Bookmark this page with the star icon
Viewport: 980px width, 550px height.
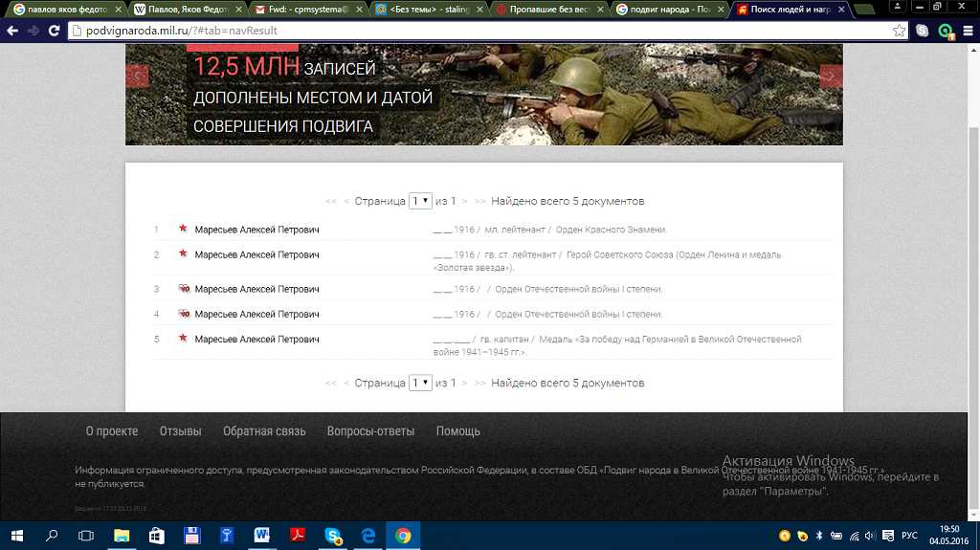(900, 31)
